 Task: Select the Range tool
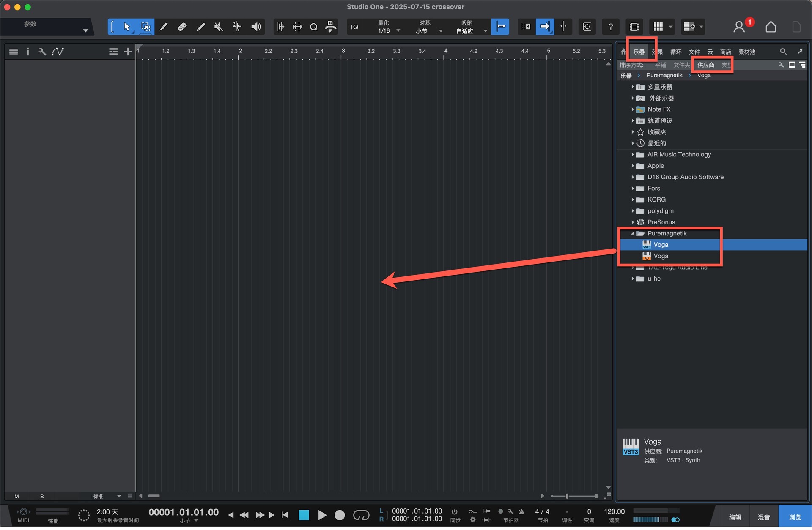[x=145, y=27]
